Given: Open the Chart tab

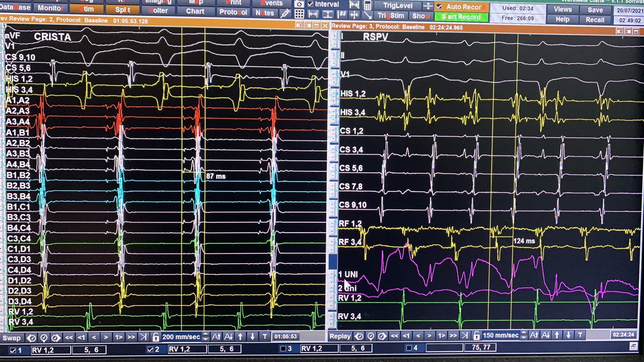Looking at the screenshot, I should [194, 11].
